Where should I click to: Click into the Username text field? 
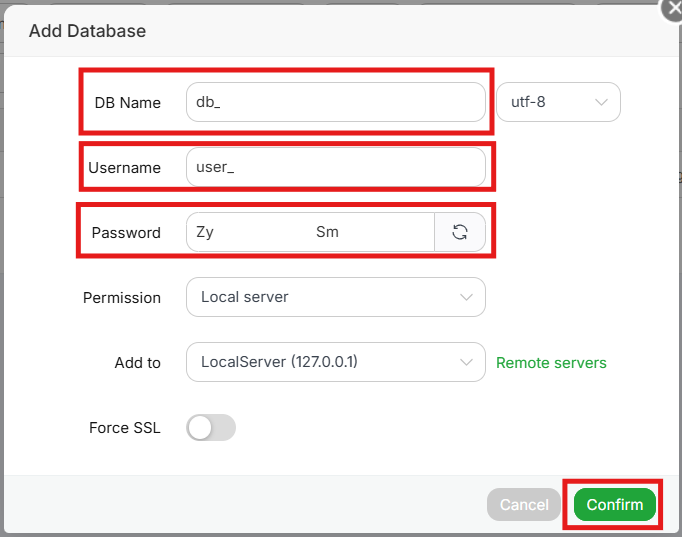click(335, 167)
